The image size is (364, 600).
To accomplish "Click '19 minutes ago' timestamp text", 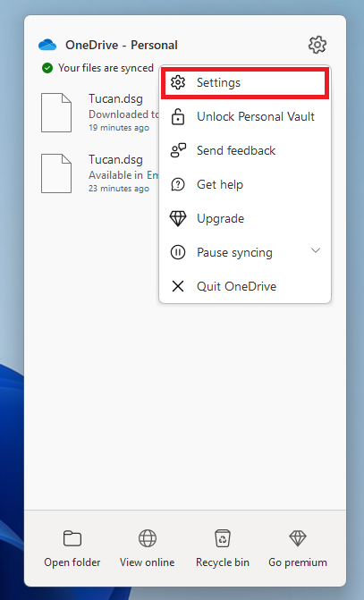I will [x=119, y=128].
